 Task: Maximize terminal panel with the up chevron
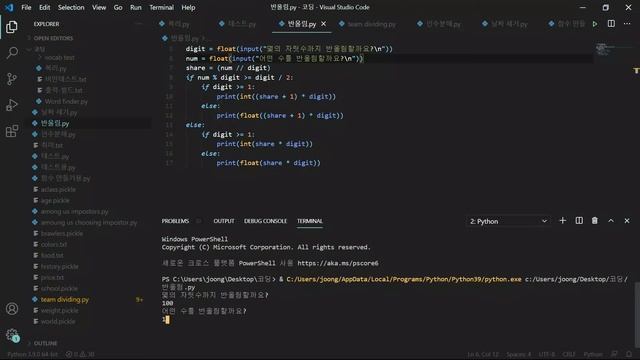(611, 220)
